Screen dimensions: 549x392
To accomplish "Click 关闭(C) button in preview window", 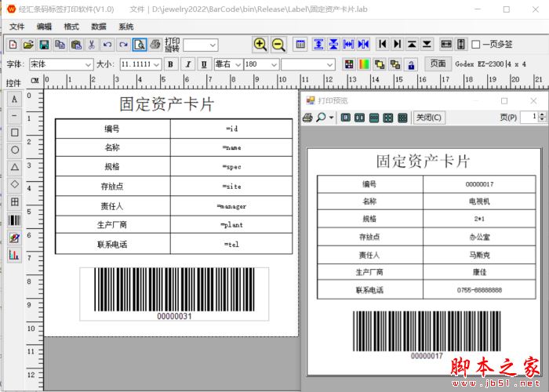I will 429,118.
